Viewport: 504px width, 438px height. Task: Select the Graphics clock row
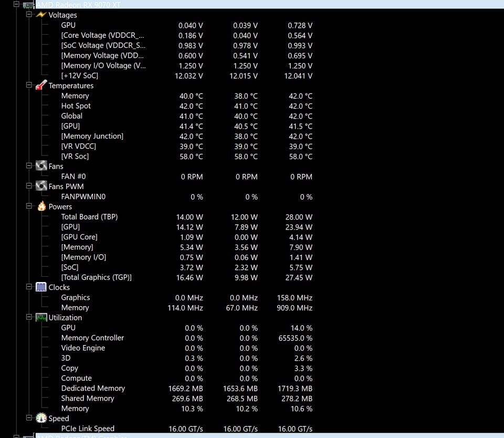pyautogui.click(x=186, y=297)
